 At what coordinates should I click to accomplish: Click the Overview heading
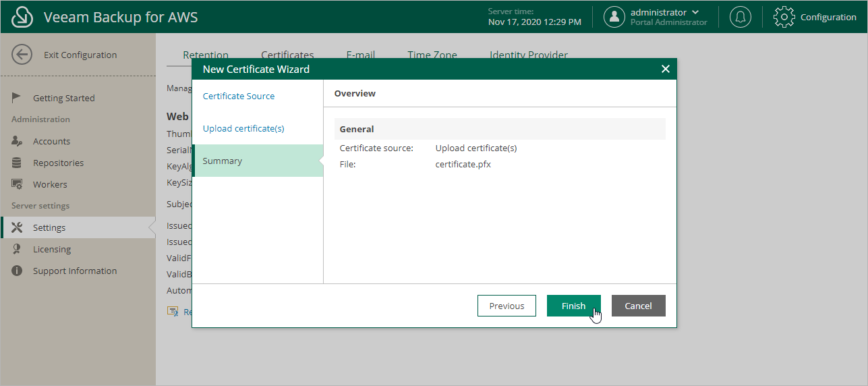pyautogui.click(x=355, y=93)
